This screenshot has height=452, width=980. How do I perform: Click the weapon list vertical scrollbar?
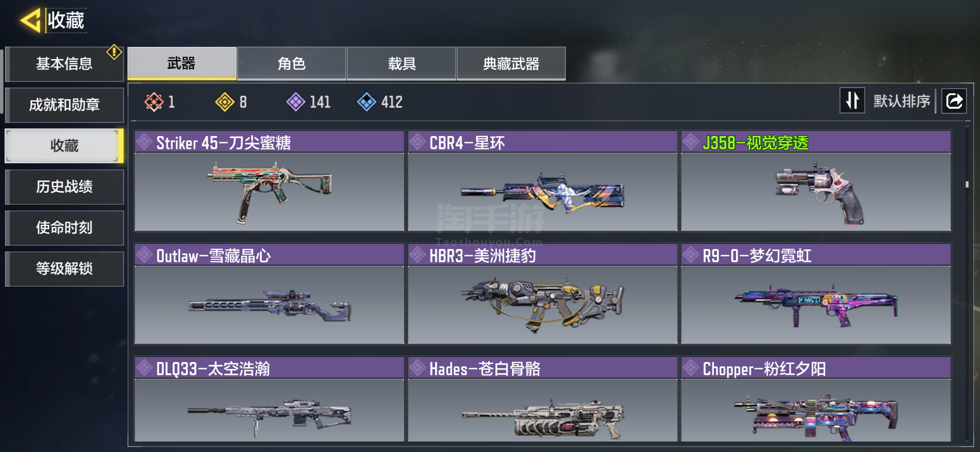pyautogui.click(x=967, y=285)
